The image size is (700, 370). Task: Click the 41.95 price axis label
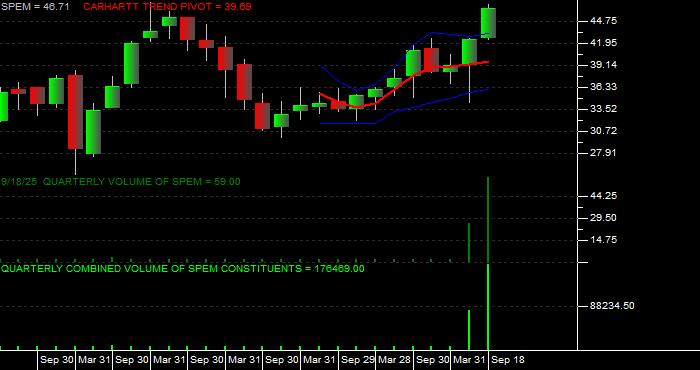click(x=603, y=43)
